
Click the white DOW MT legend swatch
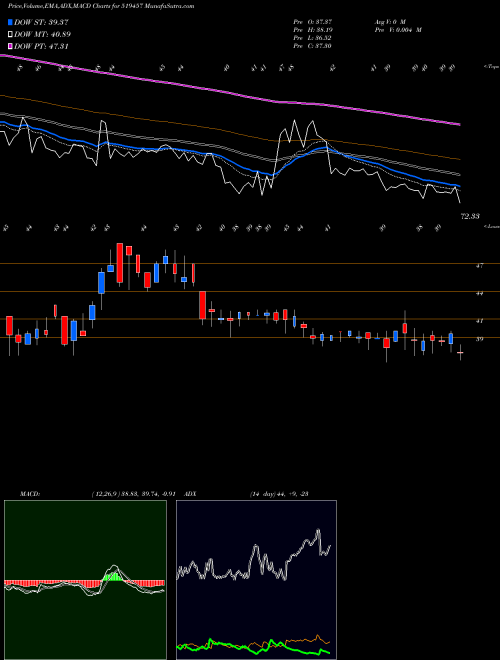coord(10,35)
